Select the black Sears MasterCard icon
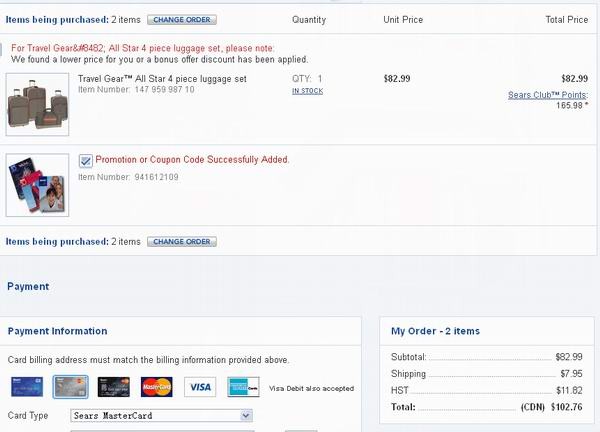Screen dimensions: 600x432 coord(114,387)
